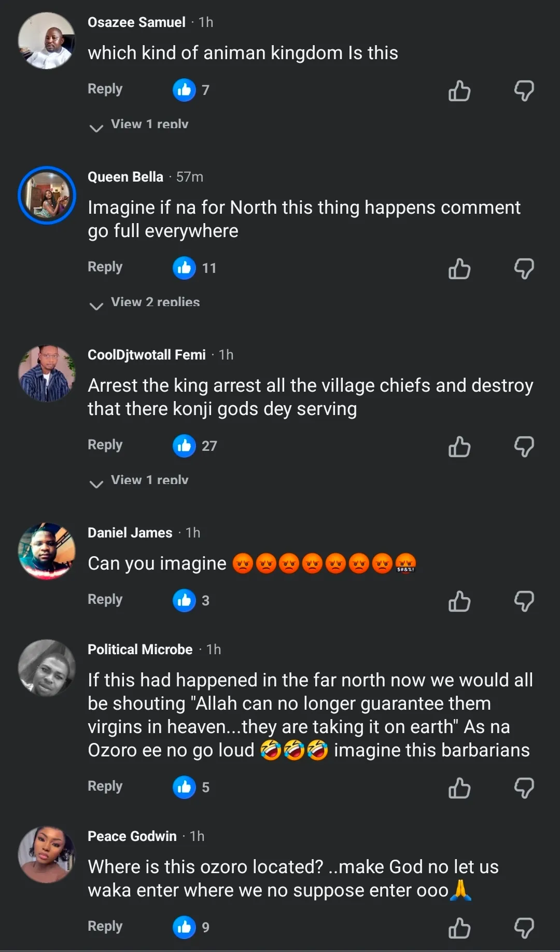The width and height of the screenshot is (560, 952).
Task: Thumbs up Peace Godwin's comment
Action: 459,928
